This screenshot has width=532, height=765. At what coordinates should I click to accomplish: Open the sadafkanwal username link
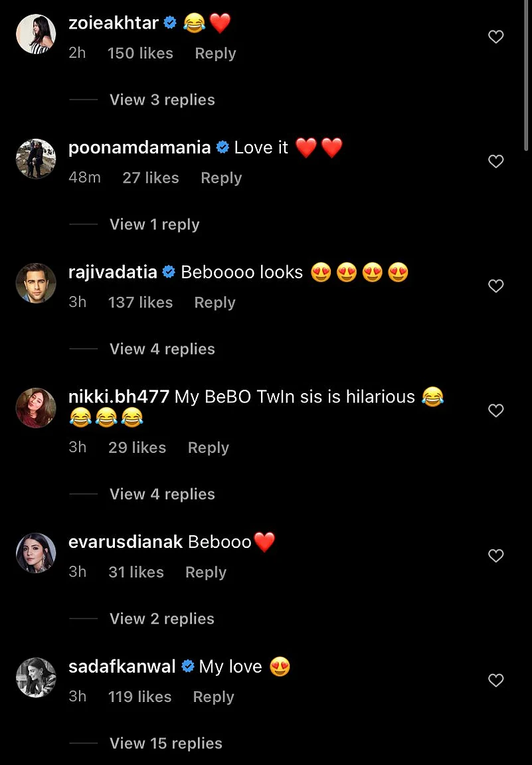click(x=122, y=667)
